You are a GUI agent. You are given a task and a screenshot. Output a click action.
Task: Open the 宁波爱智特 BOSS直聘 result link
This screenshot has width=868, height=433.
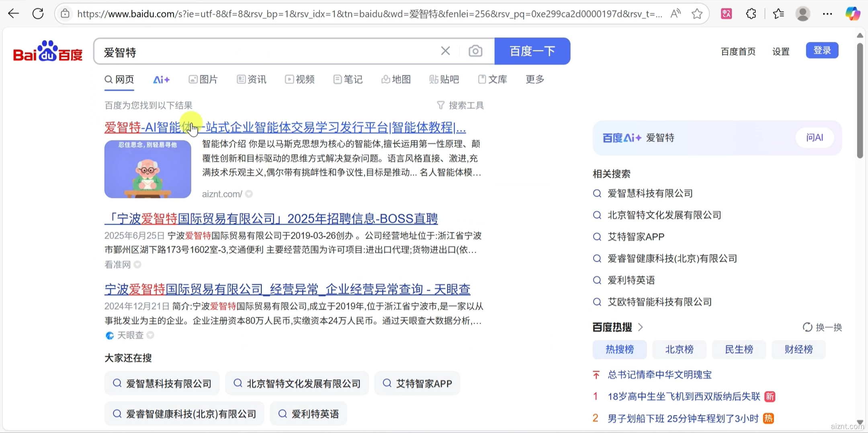click(x=271, y=219)
